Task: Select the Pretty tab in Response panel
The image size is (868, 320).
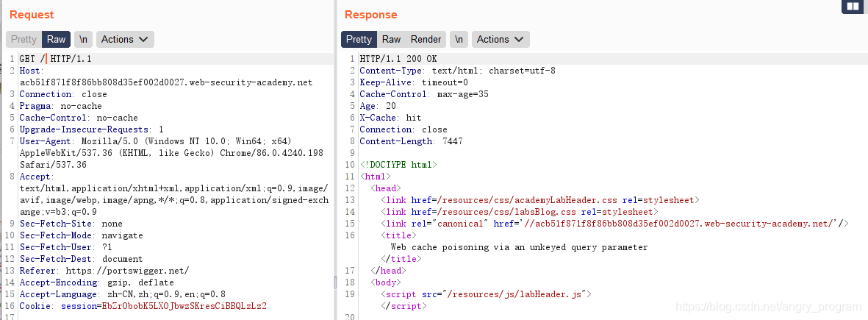Action: tap(359, 39)
